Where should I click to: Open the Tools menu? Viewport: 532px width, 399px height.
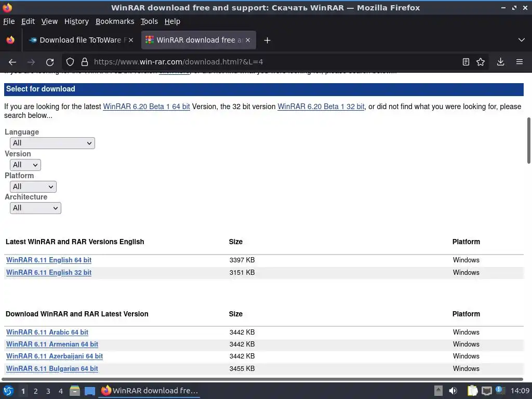[149, 21]
